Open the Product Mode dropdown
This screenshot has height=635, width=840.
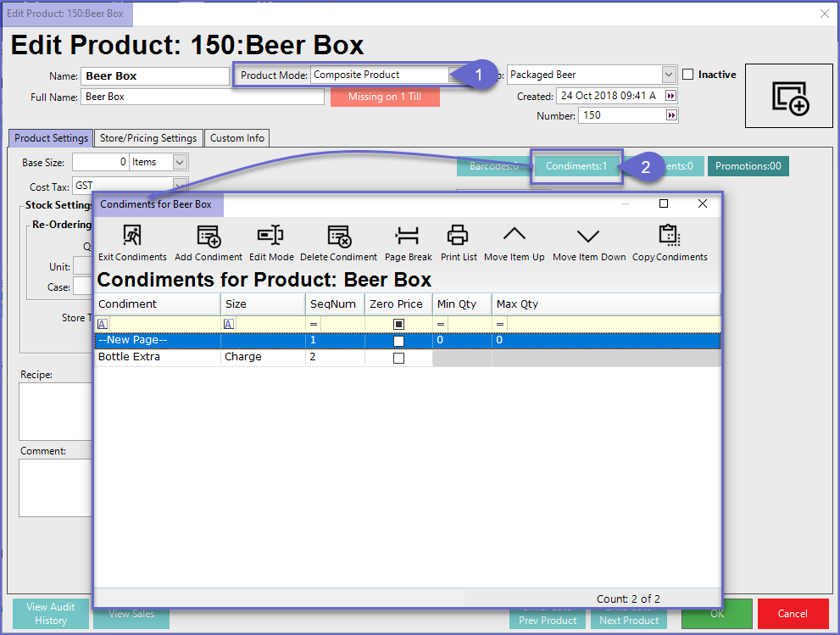point(456,75)
